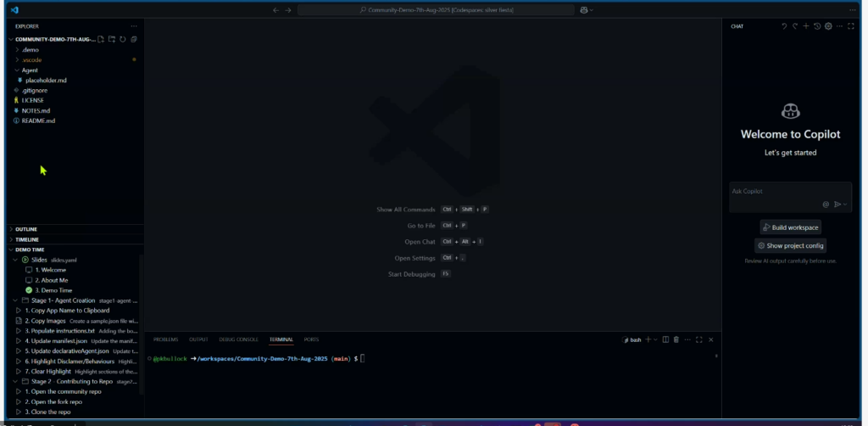Screen dimensions: 868x426
Task: Open VS Code application menu icon
Action: pos(14,10)
